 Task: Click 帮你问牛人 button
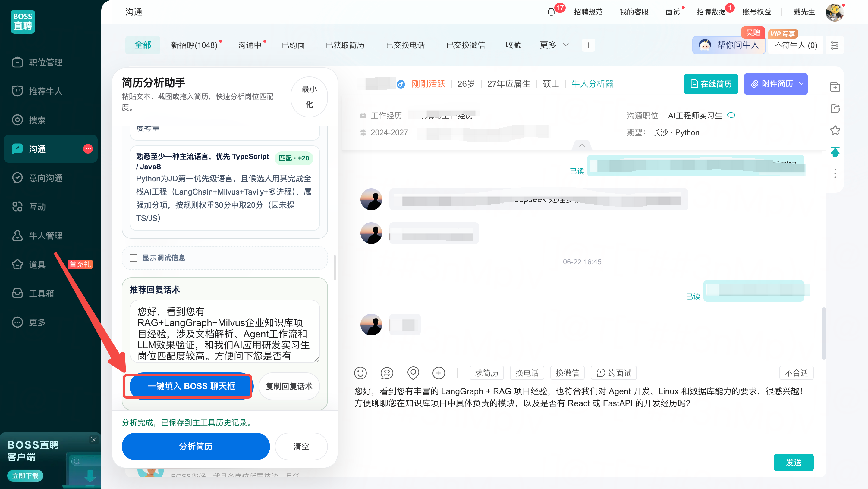coord(729,45)
